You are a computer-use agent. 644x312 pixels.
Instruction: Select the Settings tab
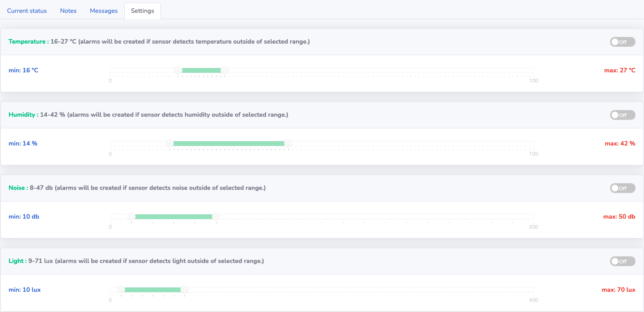pos(143,11)
